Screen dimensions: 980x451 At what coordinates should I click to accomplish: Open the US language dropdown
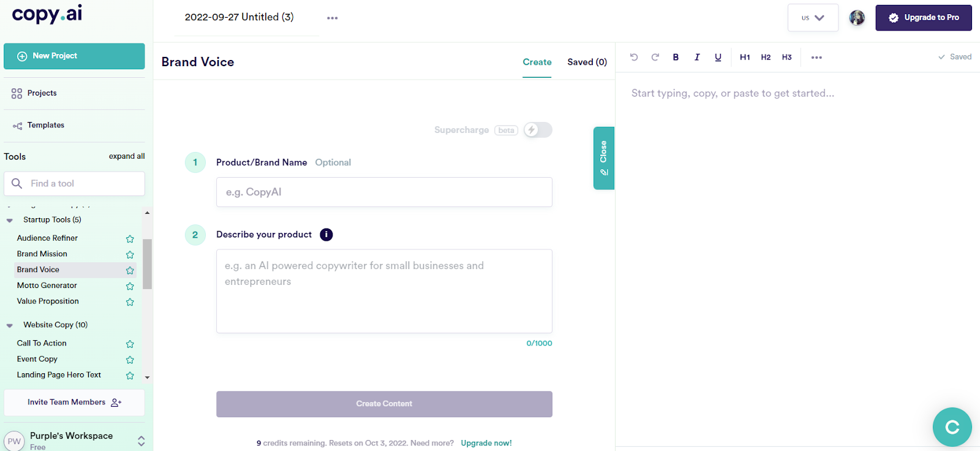813,18
